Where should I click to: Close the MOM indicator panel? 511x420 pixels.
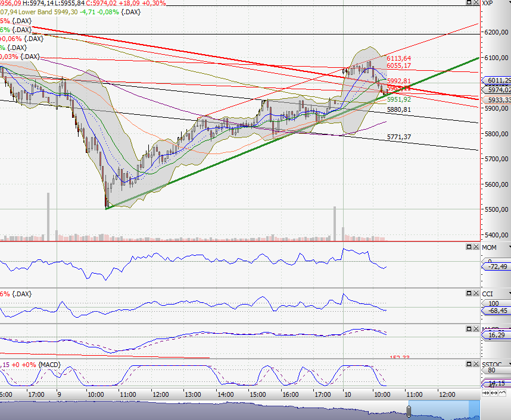click(476, 247)
